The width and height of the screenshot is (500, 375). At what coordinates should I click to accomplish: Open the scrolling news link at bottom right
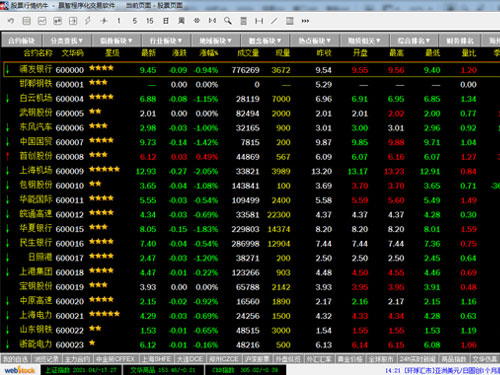click(442, 370)
